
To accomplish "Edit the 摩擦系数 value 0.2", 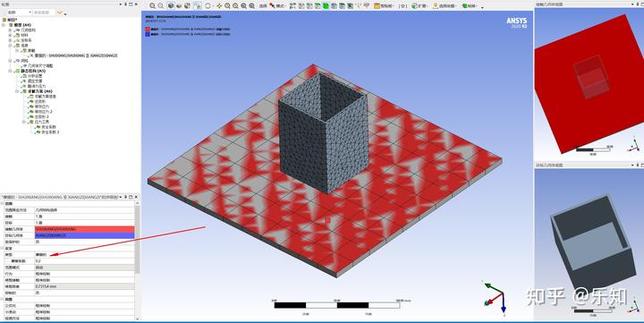I will (x=85, y=261).
